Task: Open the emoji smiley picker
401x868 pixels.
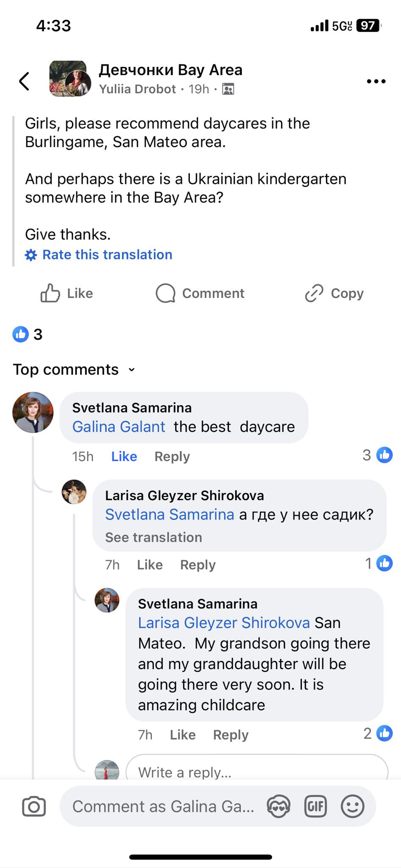Action: coord(353,806)
